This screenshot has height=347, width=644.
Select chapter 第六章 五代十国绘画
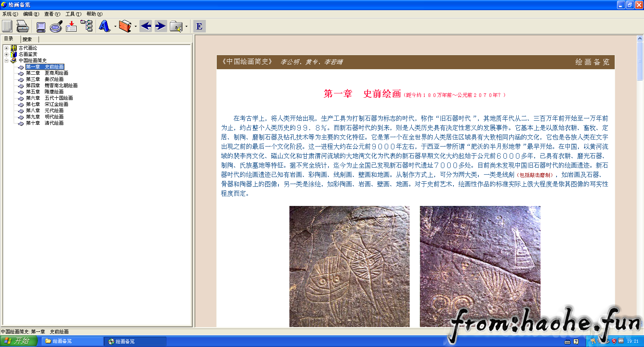click(x=49, y=98)
